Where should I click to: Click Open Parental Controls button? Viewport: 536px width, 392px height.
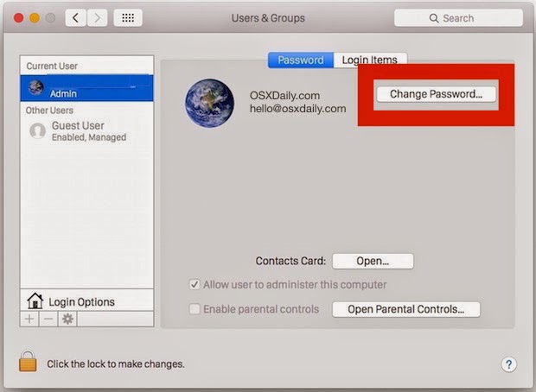pos(406,309)
